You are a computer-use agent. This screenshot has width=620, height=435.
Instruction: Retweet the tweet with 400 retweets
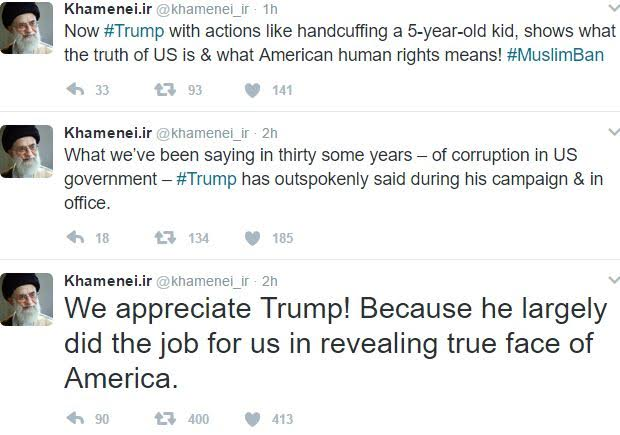[x=165, y=419]
